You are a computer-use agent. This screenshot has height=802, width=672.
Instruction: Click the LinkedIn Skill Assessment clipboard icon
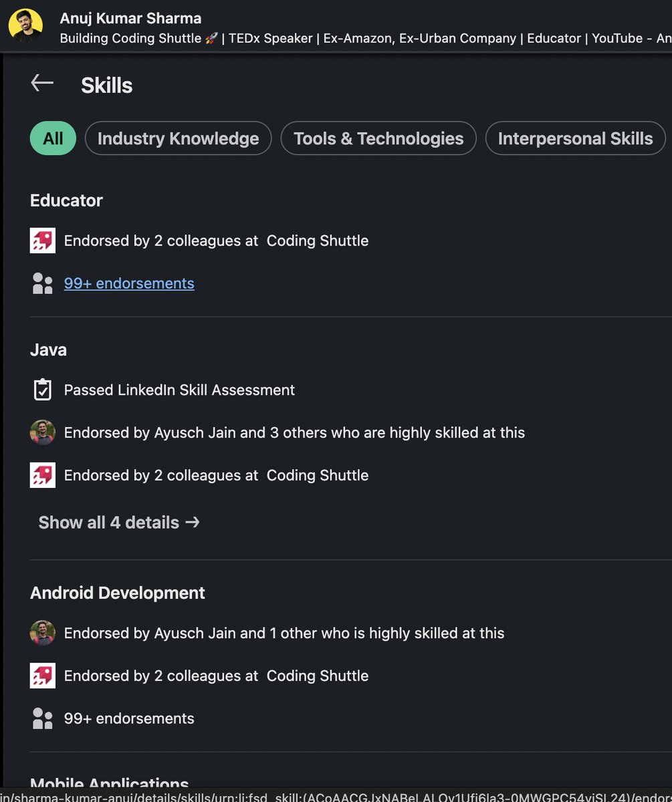pyautogui.click(x=43, y=390)
